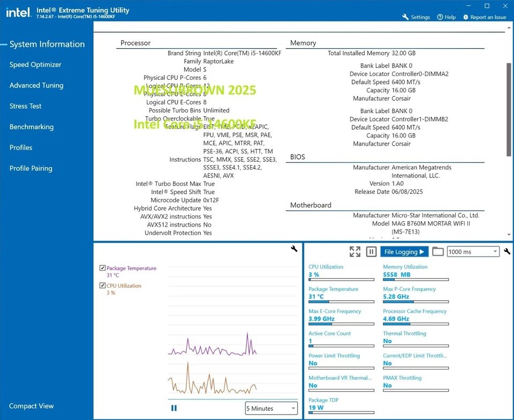Click the Memory Utilization 5558 MB bar
The width and height of the screenshot is (514, 420).
[x=415, y=280]
